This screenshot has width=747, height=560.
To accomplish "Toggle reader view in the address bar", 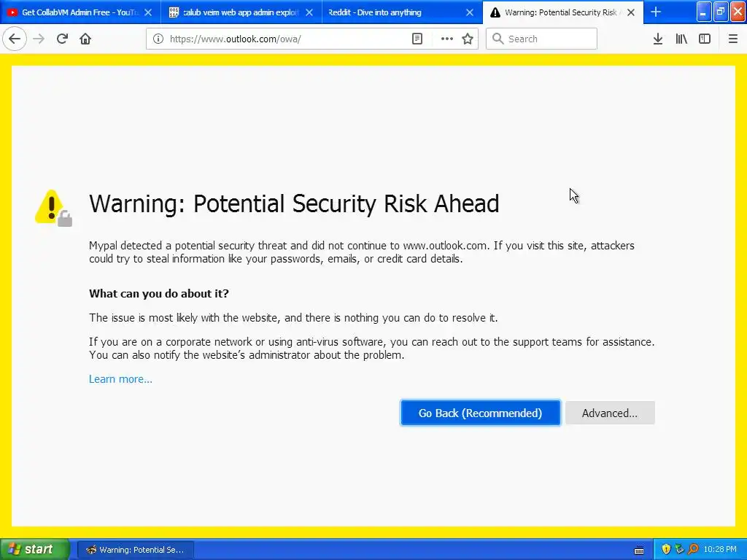I will [x=417, y=39].
